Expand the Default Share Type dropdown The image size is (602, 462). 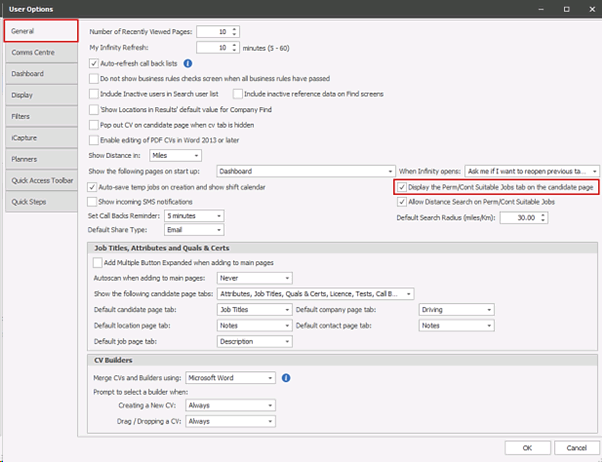click(x=192, y=229)
